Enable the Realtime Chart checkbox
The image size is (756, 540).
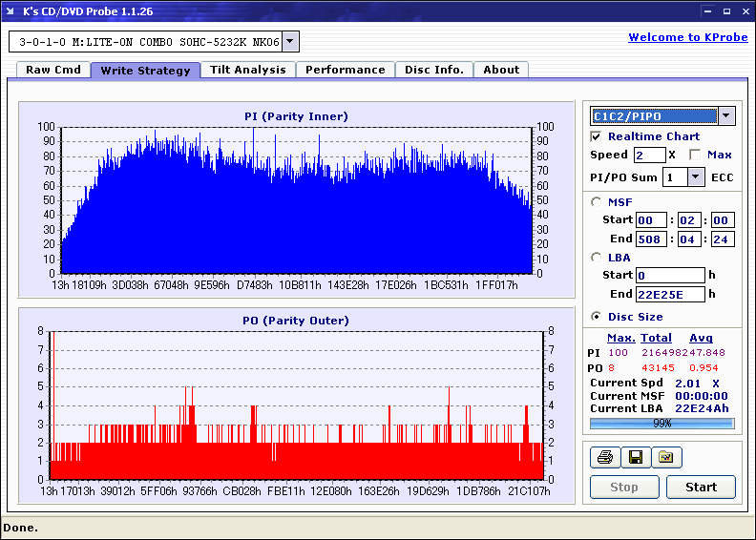click(x=597, y=137)
